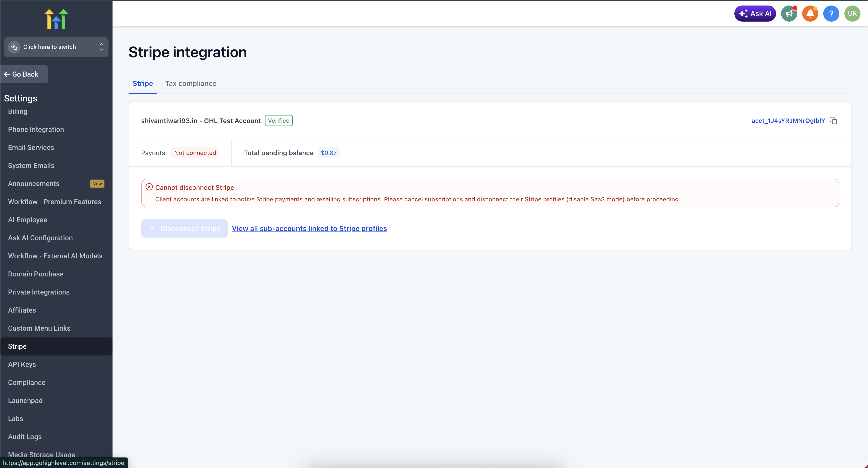Screen dimensions: 868x468
Task: Click the megaphone announcements icon
Action: tap(789, 14)
